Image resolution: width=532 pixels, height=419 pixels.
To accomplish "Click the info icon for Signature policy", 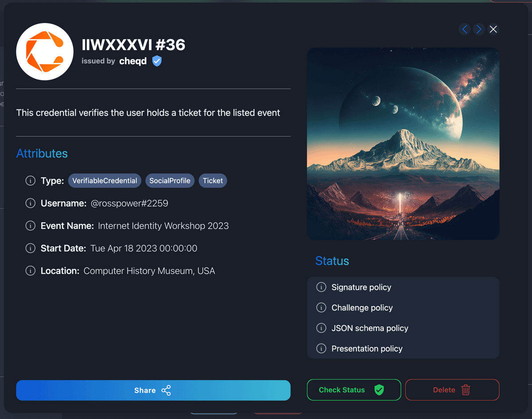I will click(321, 287).
